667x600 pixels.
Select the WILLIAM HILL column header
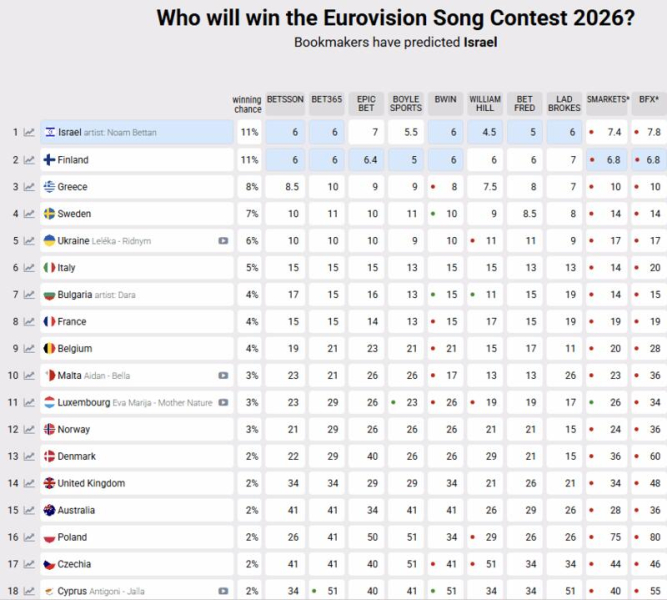(x=484, y=103)
